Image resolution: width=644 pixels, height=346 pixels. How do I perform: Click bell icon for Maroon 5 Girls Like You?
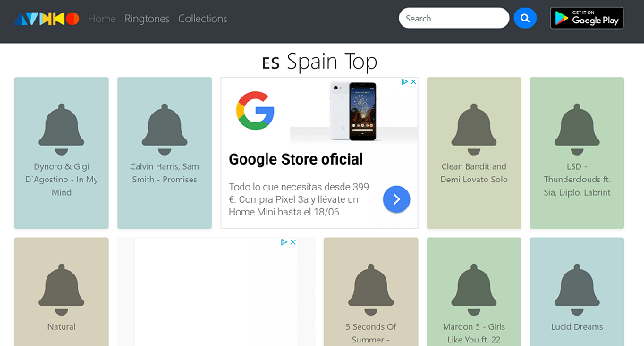474,290
